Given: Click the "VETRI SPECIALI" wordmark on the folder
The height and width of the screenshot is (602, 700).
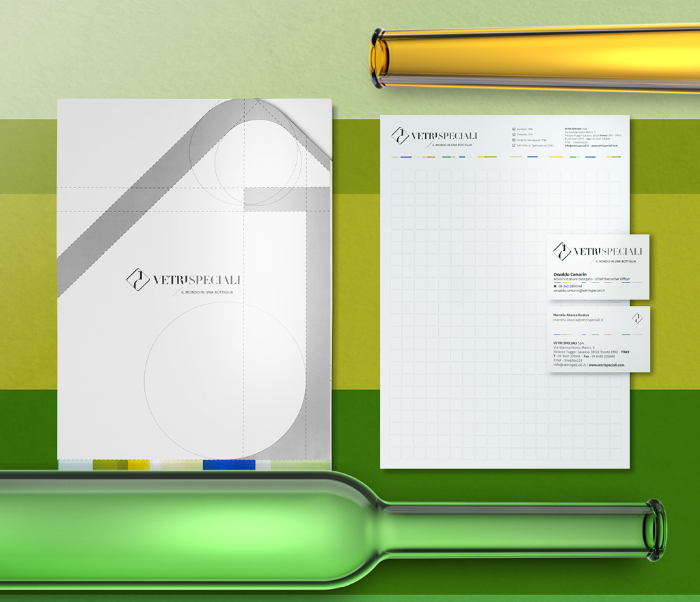Looking at the screenshot, I should pyautogui.click(x=196, y=280).
